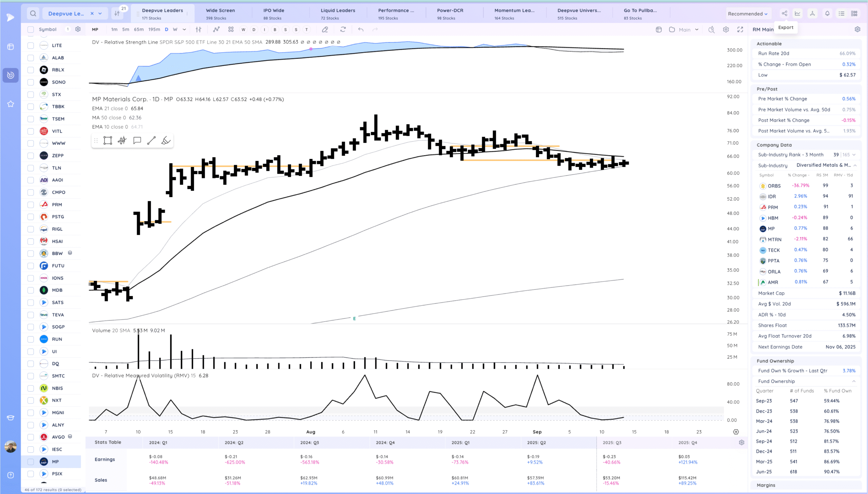Select the trend line drawing tool
The height and width of the screenshot is (494, 868).
pos(152,141)
